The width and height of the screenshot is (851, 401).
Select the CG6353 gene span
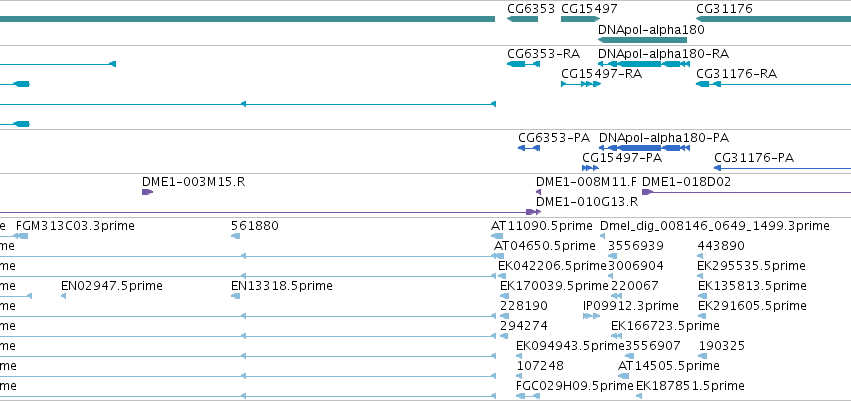tap(522, 19)
